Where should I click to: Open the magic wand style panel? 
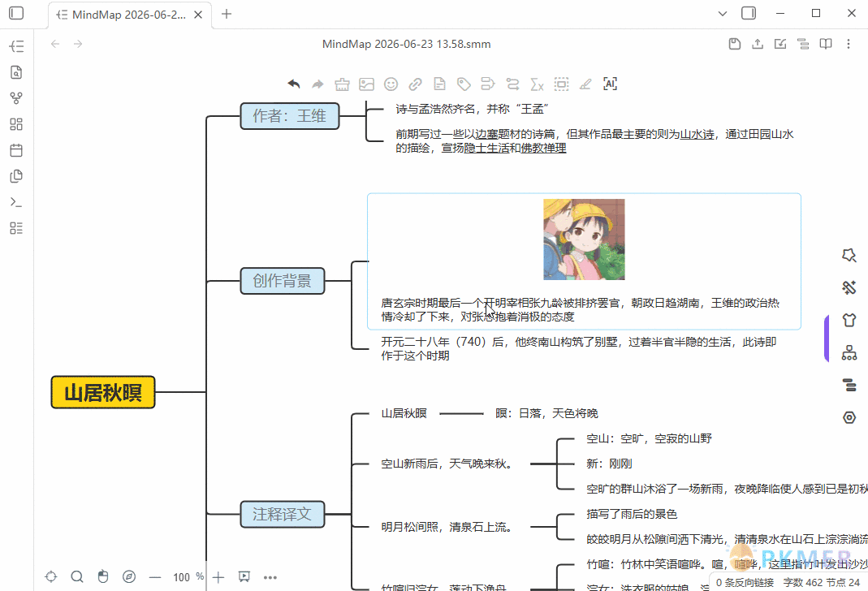pos(849,287)
